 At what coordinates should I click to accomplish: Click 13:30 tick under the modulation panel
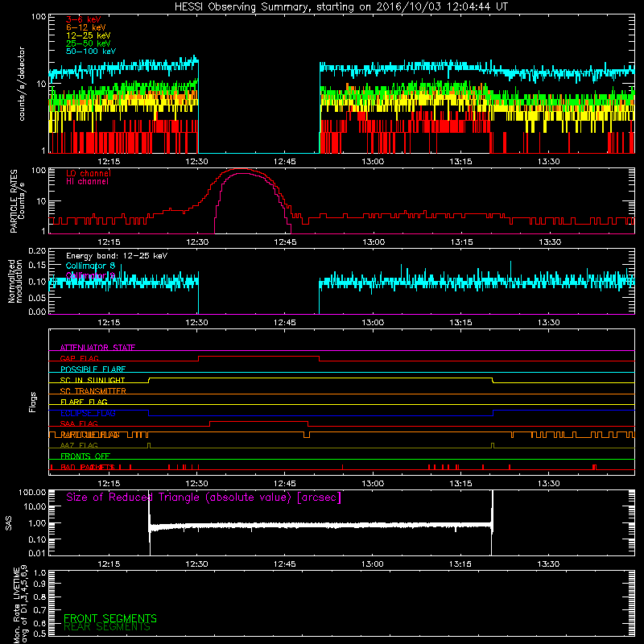[549, 323]
